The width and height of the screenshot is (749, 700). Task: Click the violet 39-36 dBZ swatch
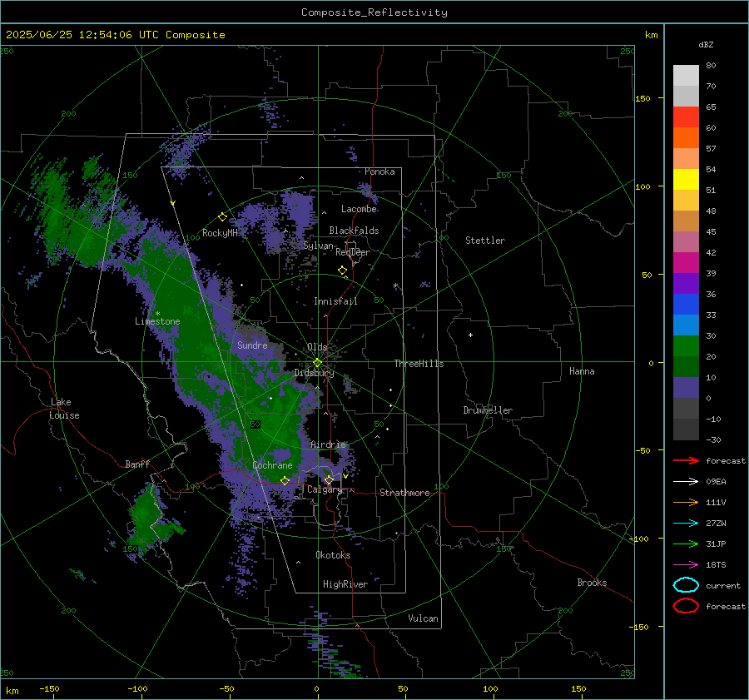686,283
